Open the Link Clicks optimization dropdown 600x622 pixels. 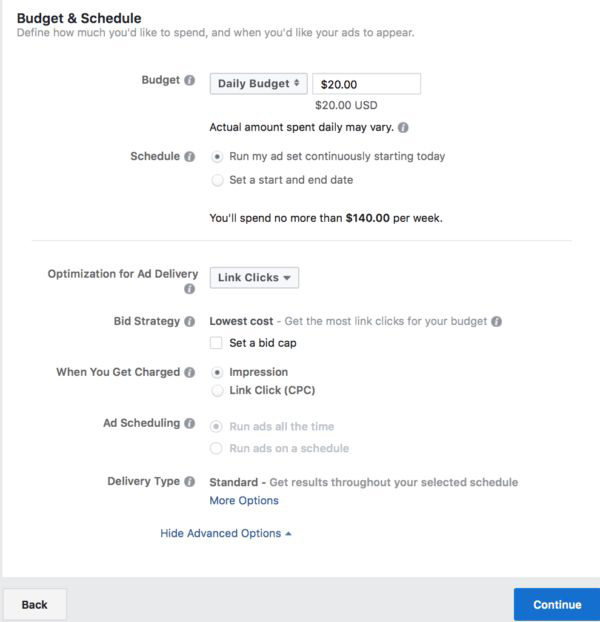(254, 278)
